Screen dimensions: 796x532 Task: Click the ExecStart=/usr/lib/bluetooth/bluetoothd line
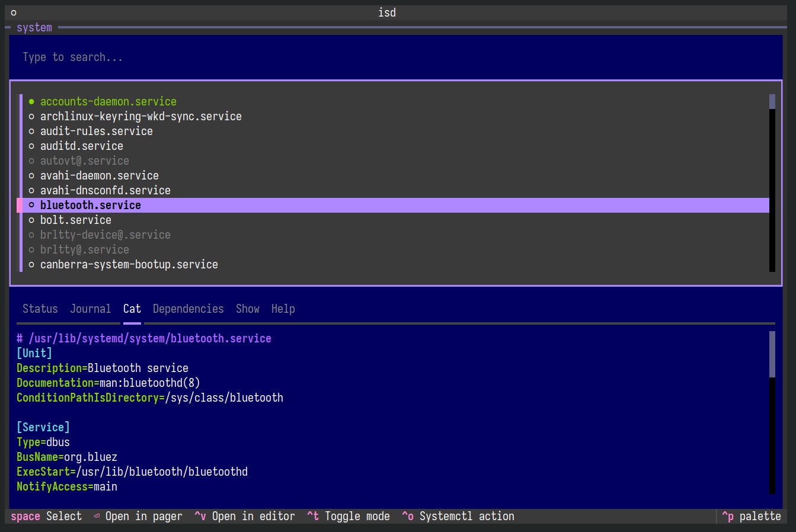[x=132, y=472]
